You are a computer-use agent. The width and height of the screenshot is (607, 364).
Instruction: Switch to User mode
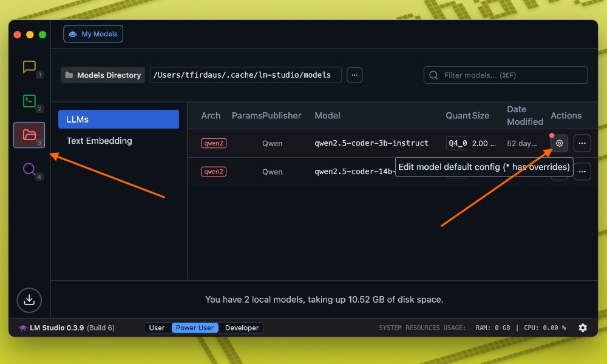click(x=157, y=328)
